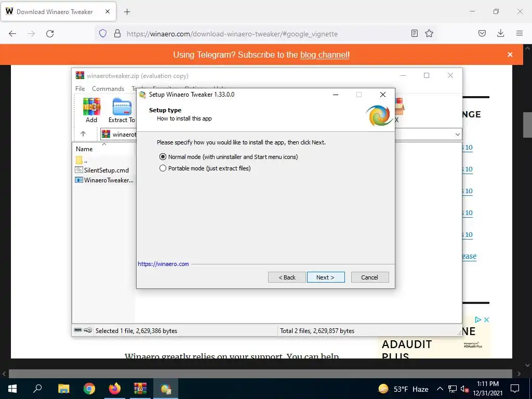Select the parent folder '..' row

(82, 160)
